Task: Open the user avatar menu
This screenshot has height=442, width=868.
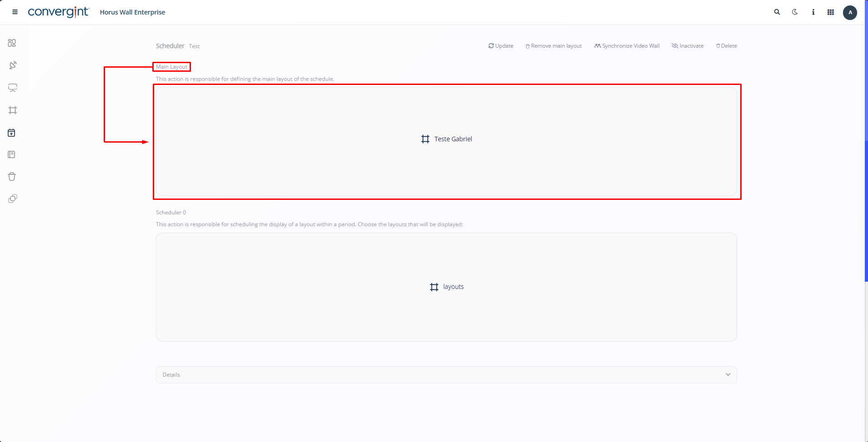Action: click(x=850, y=12)
